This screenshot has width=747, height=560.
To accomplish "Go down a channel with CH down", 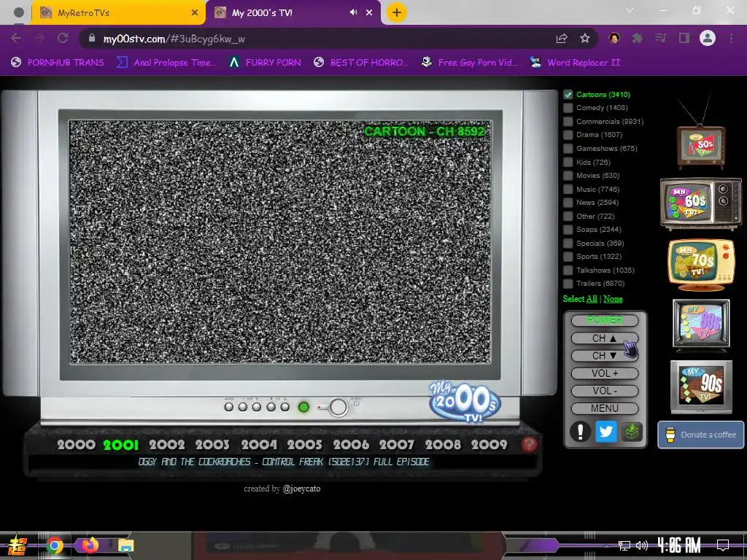I will coord(605,356).
